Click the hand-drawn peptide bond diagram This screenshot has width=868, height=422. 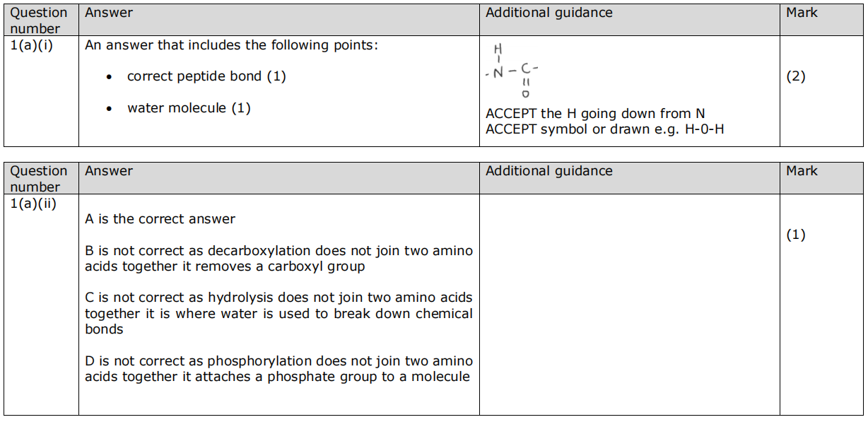[x=513, y=71]
